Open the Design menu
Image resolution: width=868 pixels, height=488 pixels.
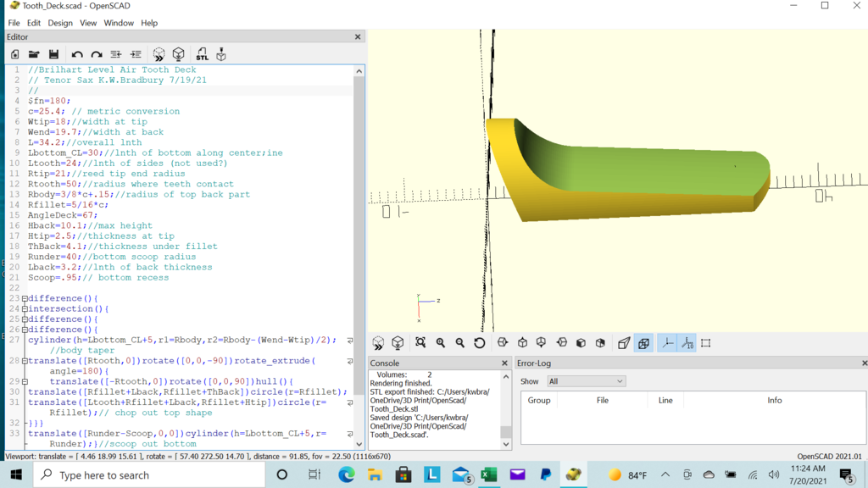60,23
